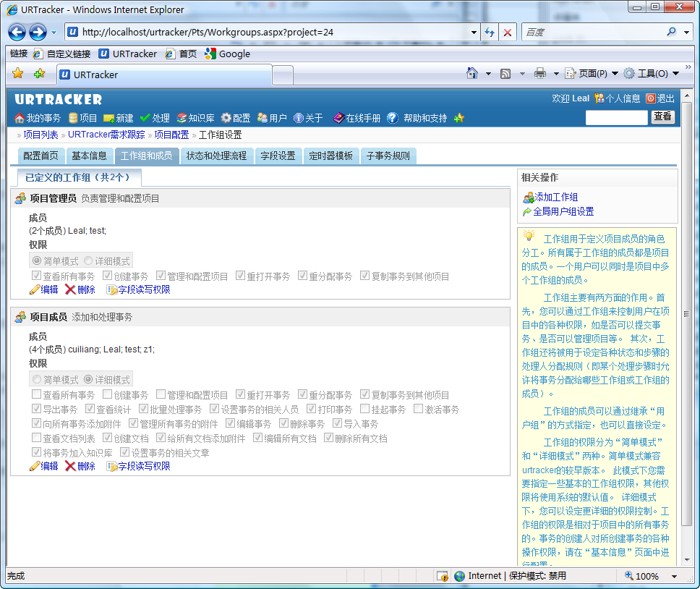
Task: Open the 知识库 books icon
Action: (x=182, y=118)
